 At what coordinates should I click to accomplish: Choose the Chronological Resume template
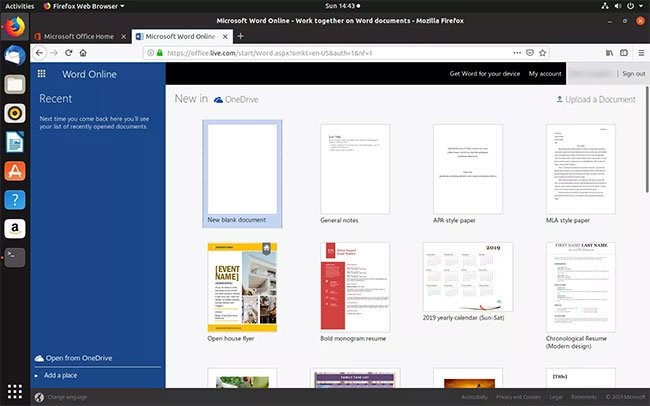[x=580, y=296]
